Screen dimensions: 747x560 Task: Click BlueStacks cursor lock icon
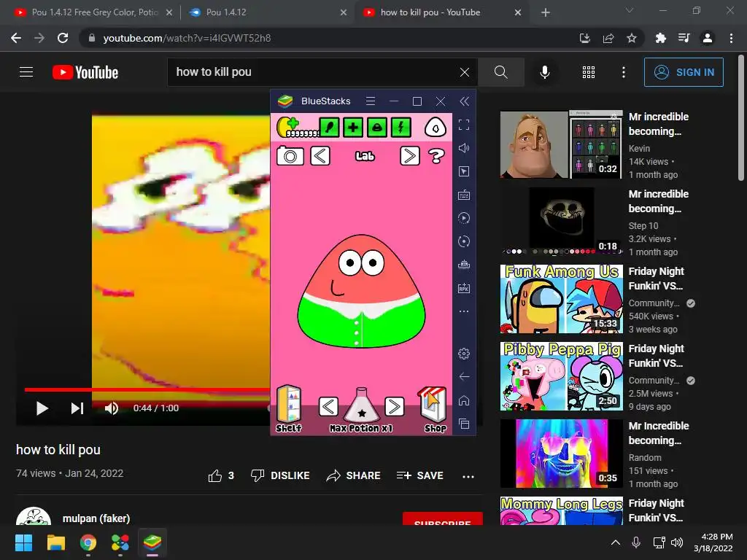click(x=463, y=171)
